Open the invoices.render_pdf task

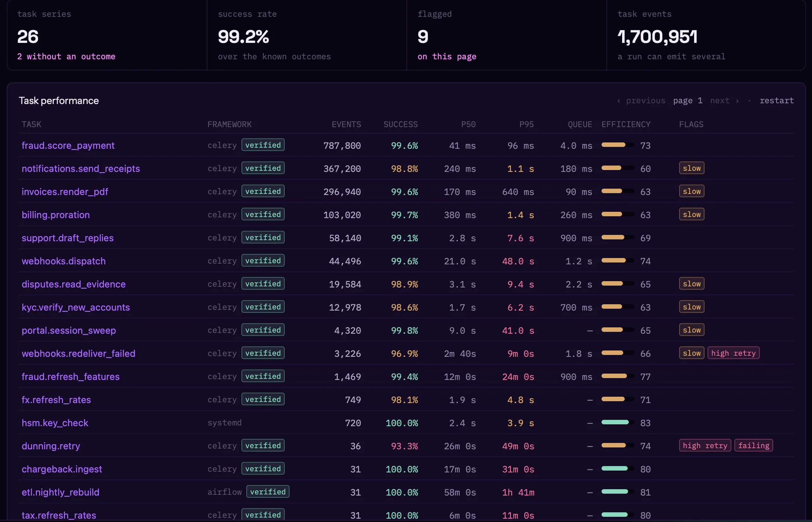65,192
